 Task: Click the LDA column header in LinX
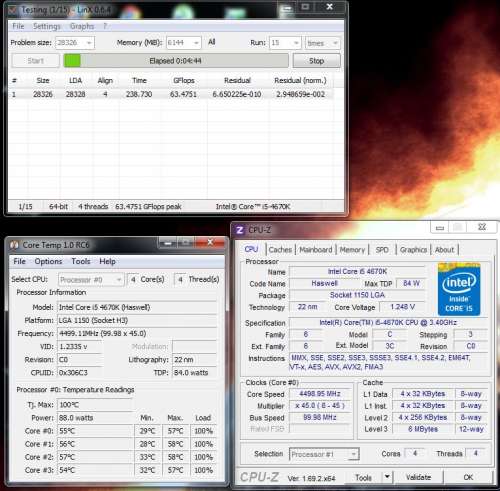click(75, 80)
